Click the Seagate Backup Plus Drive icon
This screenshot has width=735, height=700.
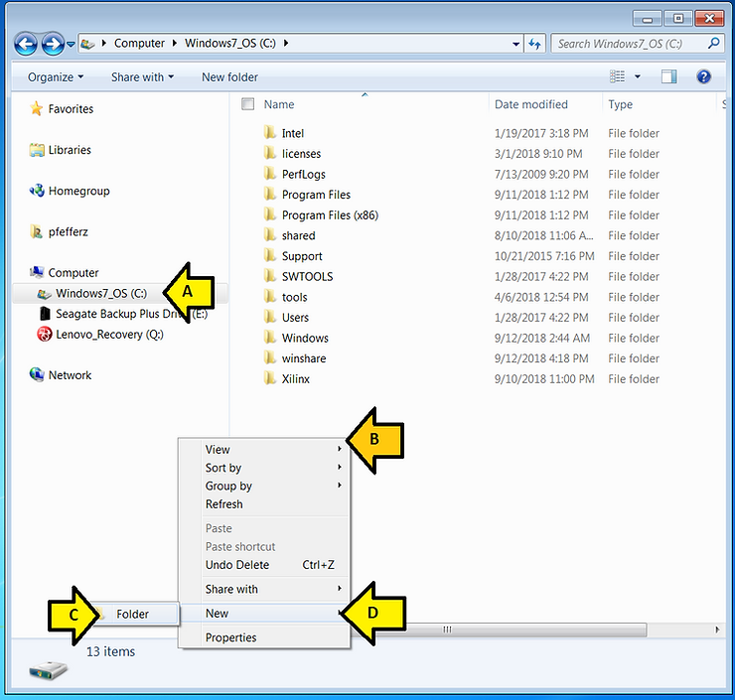(x=45, y=314)
